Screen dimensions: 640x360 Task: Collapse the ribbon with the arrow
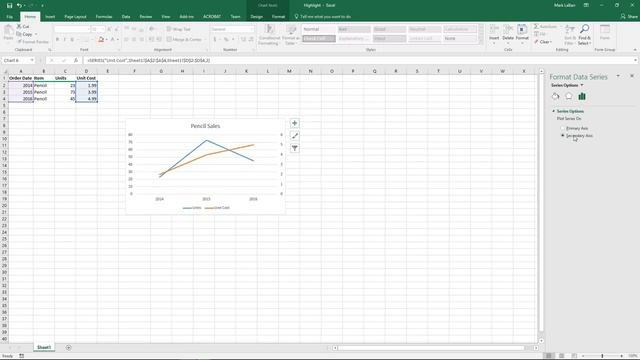click(x=635, y=50)
